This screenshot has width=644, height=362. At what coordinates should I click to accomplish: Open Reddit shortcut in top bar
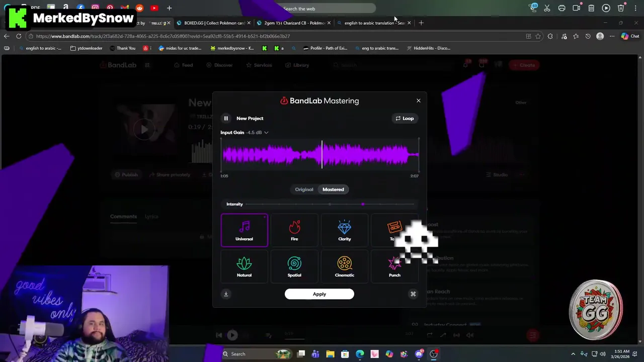pos(139,8)
